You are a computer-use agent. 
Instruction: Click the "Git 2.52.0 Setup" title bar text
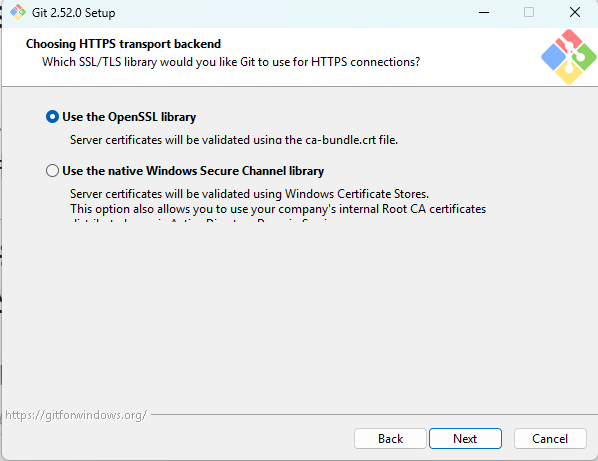click(x=73, y=13)
